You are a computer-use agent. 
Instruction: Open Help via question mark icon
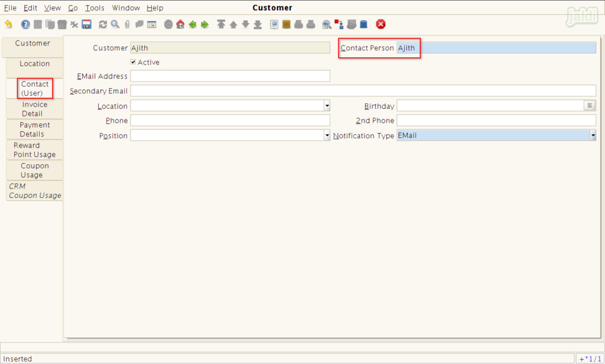25,24
